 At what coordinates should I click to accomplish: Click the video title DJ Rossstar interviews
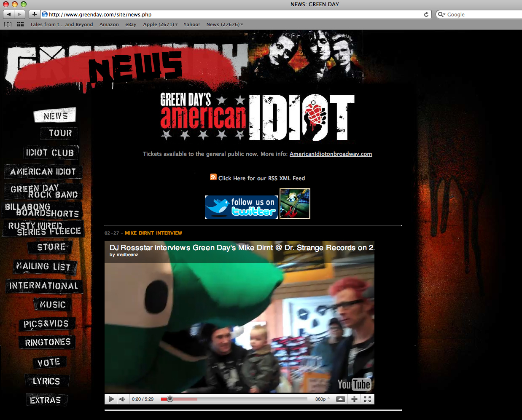tap(242, 247)
